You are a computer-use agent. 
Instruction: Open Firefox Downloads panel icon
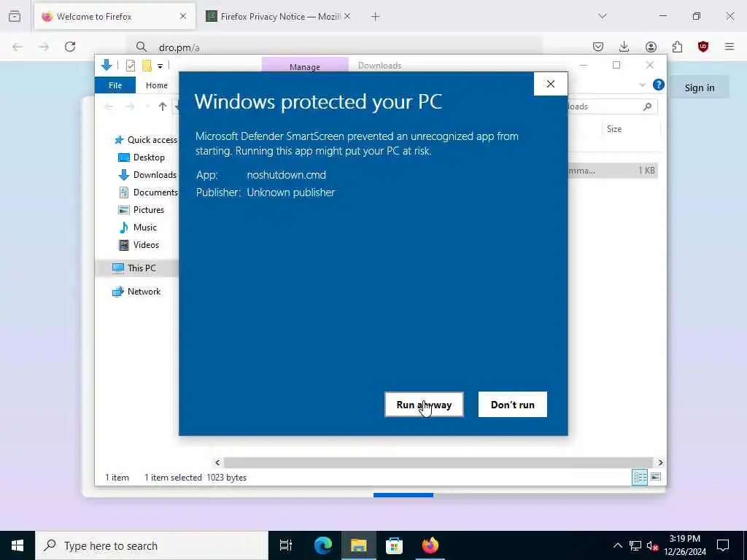[x=624, y=47]
